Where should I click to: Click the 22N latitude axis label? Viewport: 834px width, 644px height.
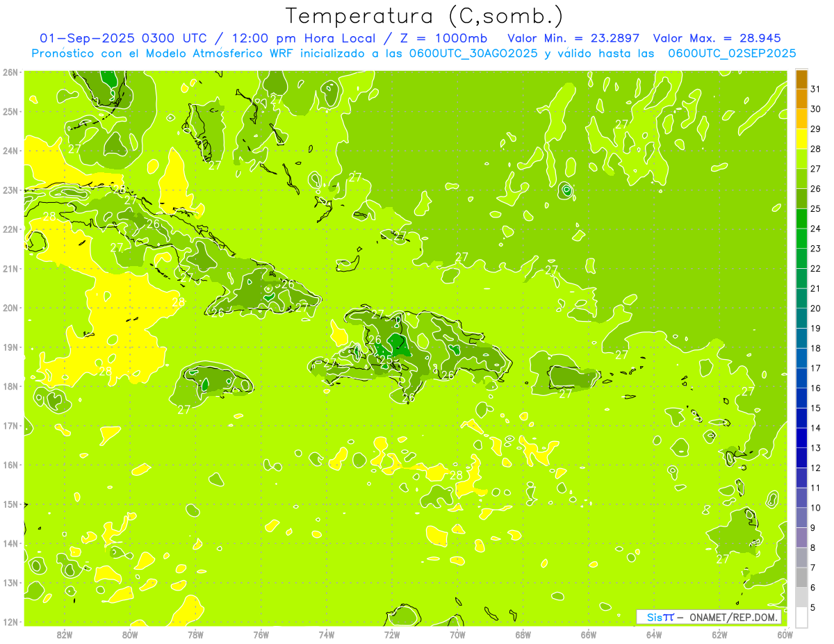coord(10,229)
